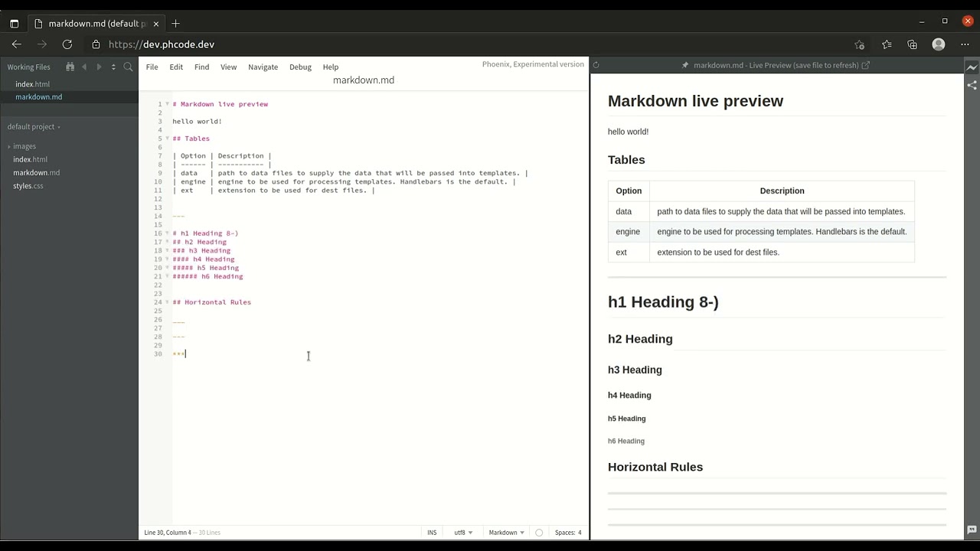The height and width of the screenshot is (551, 980).
Task: Click 'Markdown live preview' title in preview
Action: click(695, 101)
